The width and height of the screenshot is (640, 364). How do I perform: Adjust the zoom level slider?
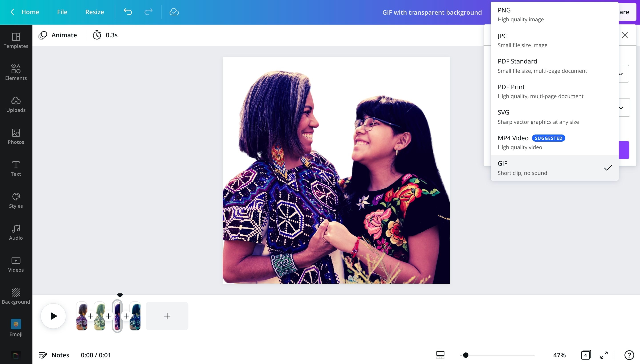[x=466, y=355]
